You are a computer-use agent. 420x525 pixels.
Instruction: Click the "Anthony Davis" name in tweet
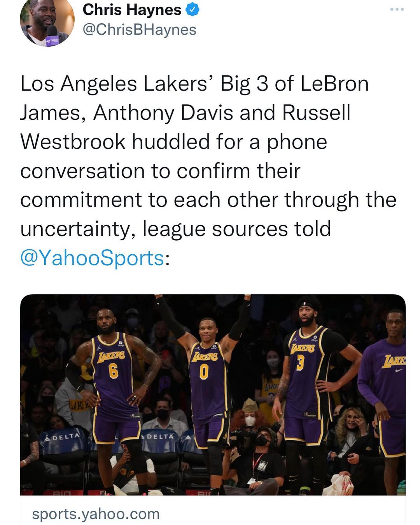(163, 113)
